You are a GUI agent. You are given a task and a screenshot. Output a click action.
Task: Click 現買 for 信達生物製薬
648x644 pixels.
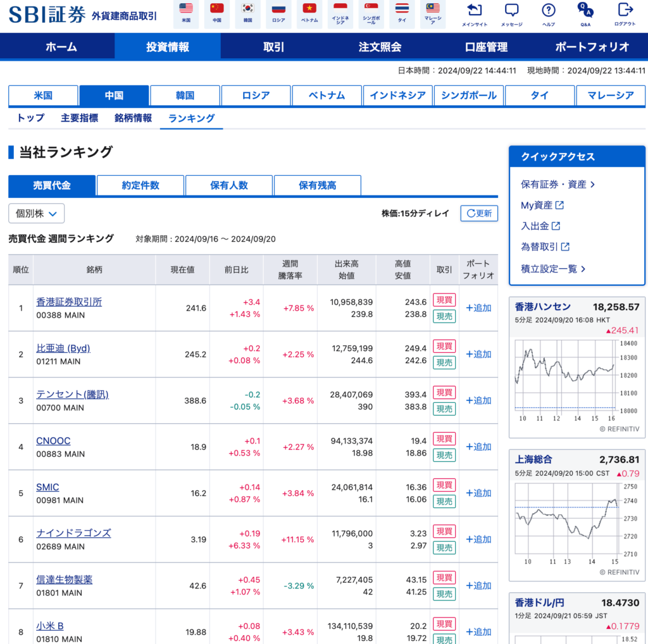click(444, 578)
